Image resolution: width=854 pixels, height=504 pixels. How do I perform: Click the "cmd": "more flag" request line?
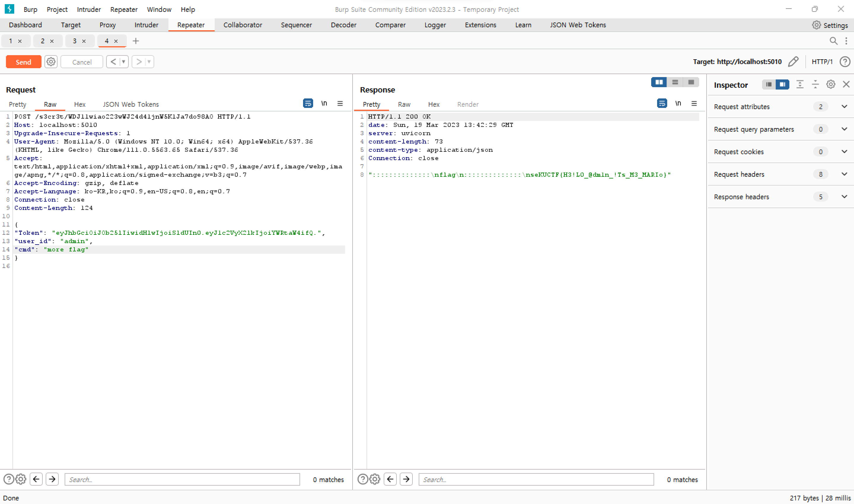coord(179,249)
